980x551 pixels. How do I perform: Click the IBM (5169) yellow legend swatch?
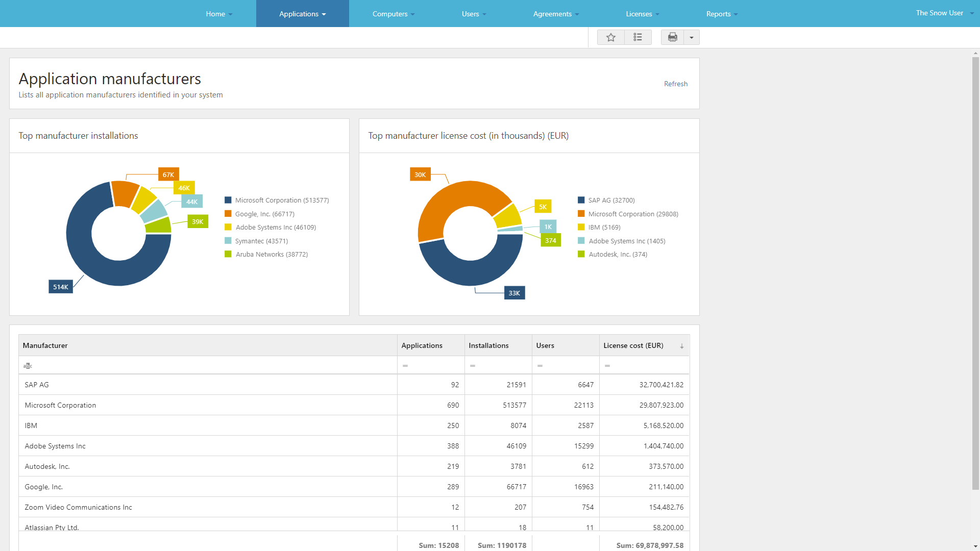coord(581,228)
